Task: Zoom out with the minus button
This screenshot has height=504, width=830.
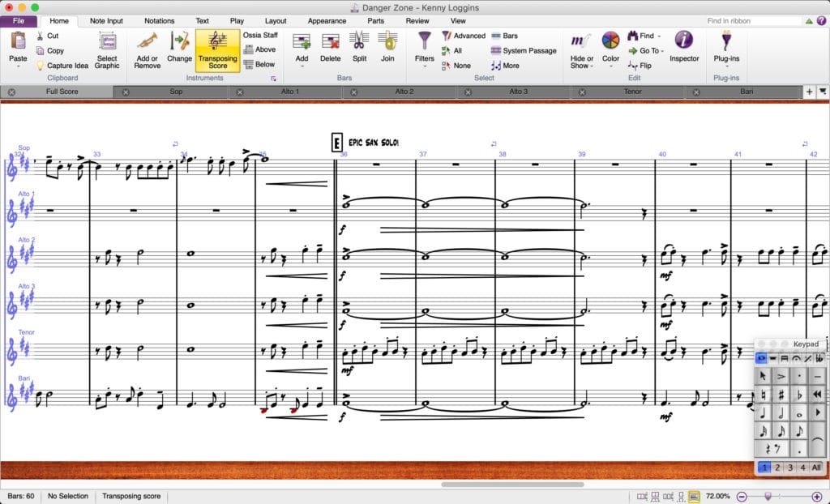Action: coord(742,497)
